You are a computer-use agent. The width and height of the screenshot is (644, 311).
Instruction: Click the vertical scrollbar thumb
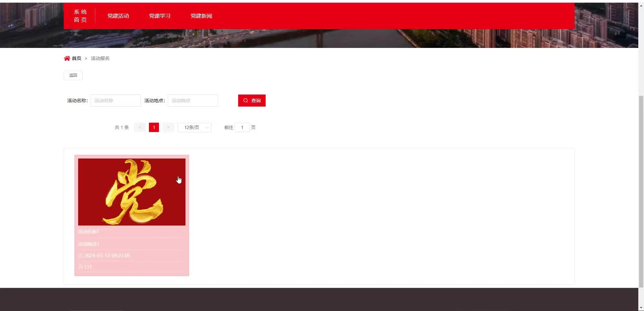click(641, 191)
